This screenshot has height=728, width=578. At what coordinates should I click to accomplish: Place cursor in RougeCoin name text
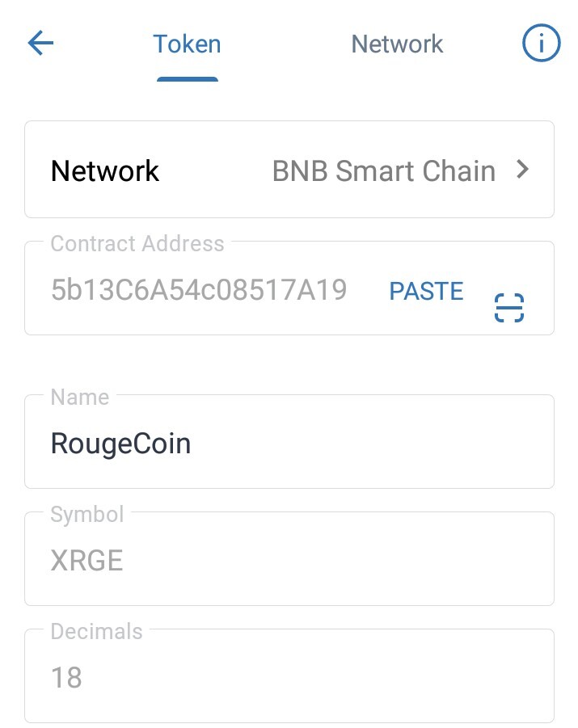[120, 444]
